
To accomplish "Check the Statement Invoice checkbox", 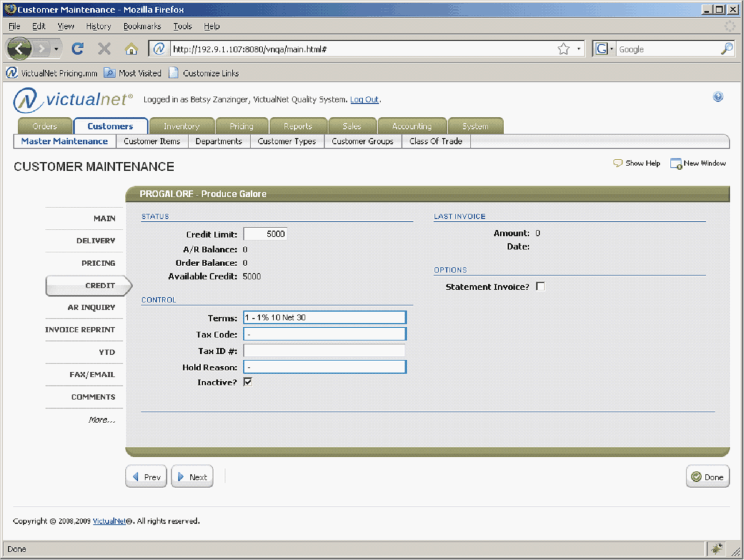I will 540,286.
